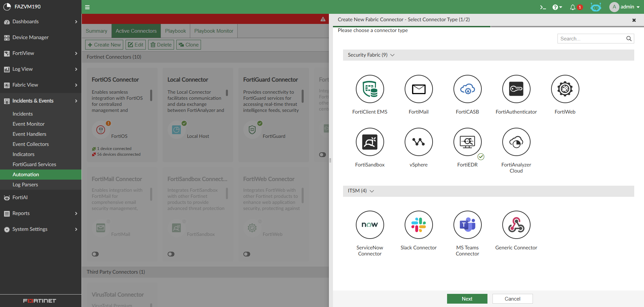
Task: Enable the FortiSandbox Connector switch
Action: (x=171, y=254)
